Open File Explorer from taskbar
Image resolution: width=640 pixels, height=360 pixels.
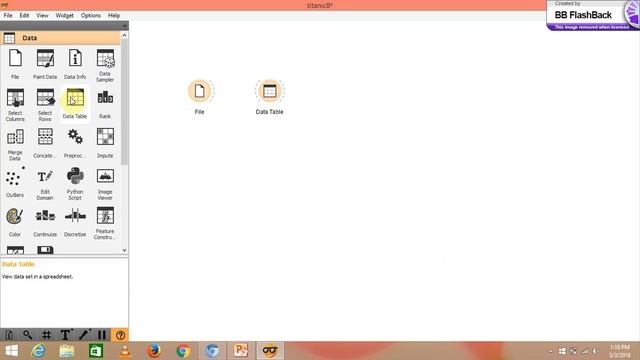(x=67, y=351)
